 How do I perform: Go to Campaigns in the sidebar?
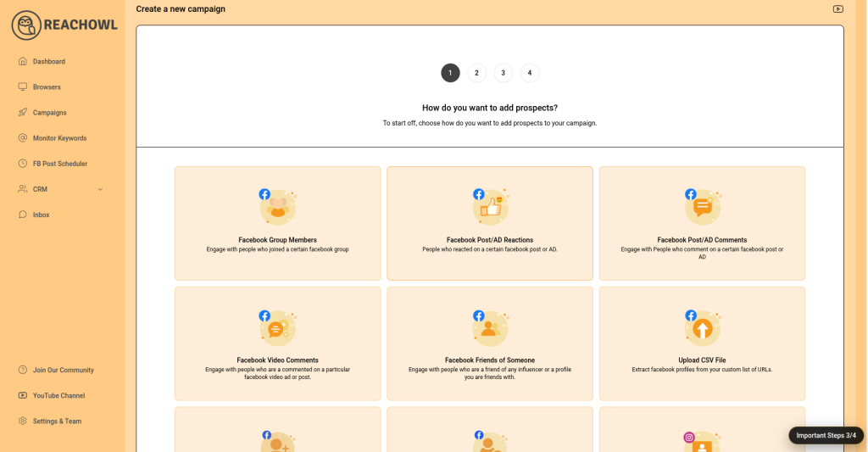pyautogui.click(x=49, y=113)
